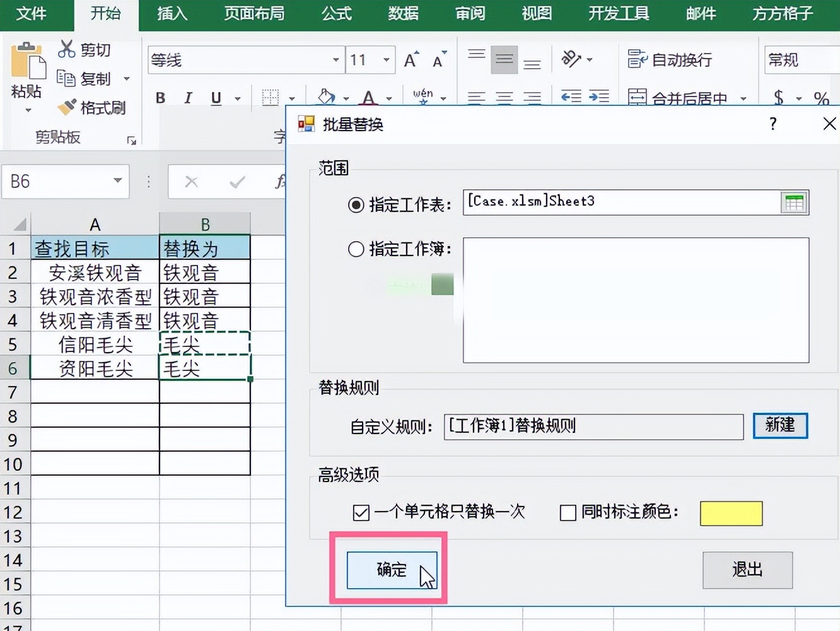Expand the border style dropdown arrow
This screenshot has height=631, width=840.
pos(292,98)
